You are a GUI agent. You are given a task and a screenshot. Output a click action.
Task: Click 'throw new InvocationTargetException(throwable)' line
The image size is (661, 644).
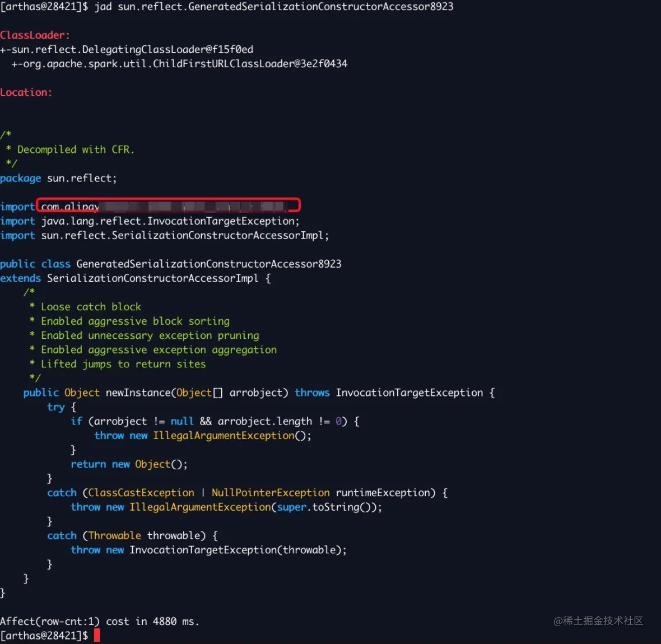[x=209, y=550]
